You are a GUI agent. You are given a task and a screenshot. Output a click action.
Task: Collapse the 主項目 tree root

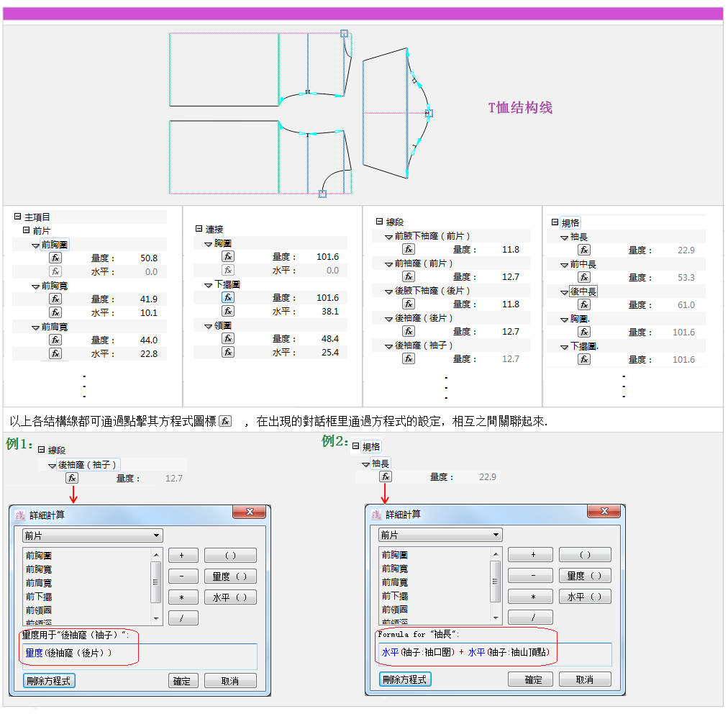[x=18, y=216]
